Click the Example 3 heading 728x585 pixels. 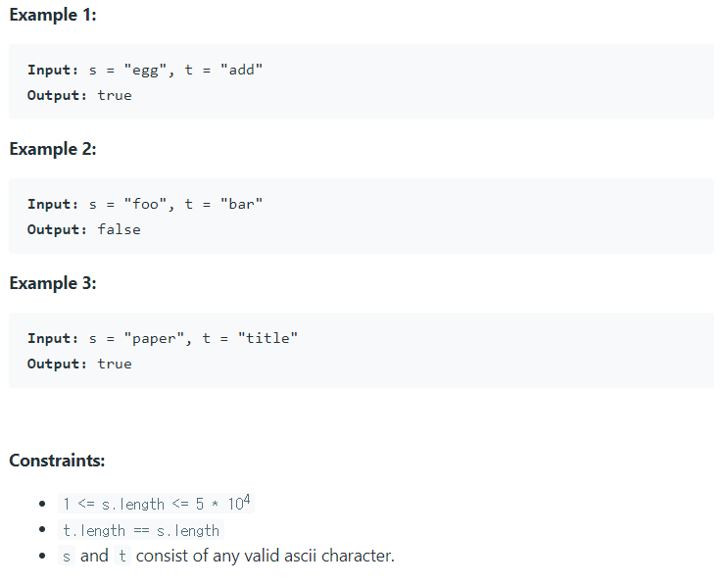click(53, 283)
